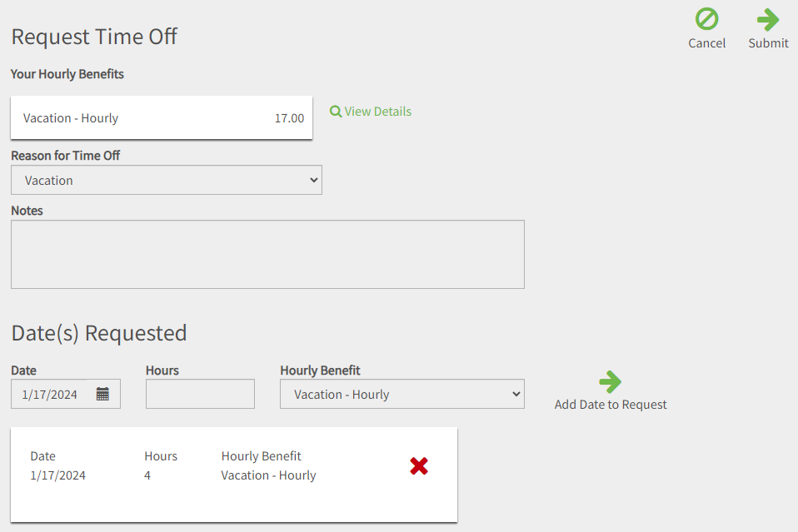Image resolution: width=798 pixels, height=532 pixels.
Task: Click the arrow on the Vacation reason selector
Action: point(313,180)
